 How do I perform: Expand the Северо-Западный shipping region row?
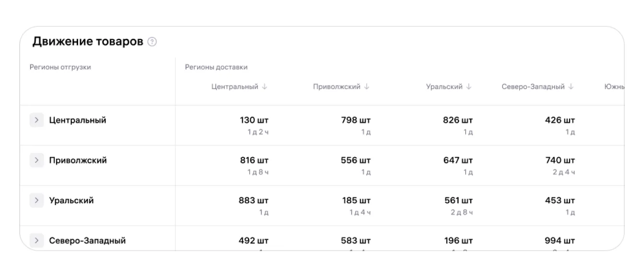click(x=36, y=241)
